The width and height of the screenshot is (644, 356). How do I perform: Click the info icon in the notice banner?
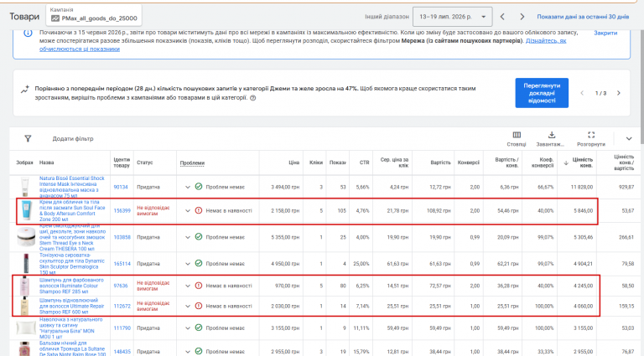pyautogui.click(x=28, y=33)
